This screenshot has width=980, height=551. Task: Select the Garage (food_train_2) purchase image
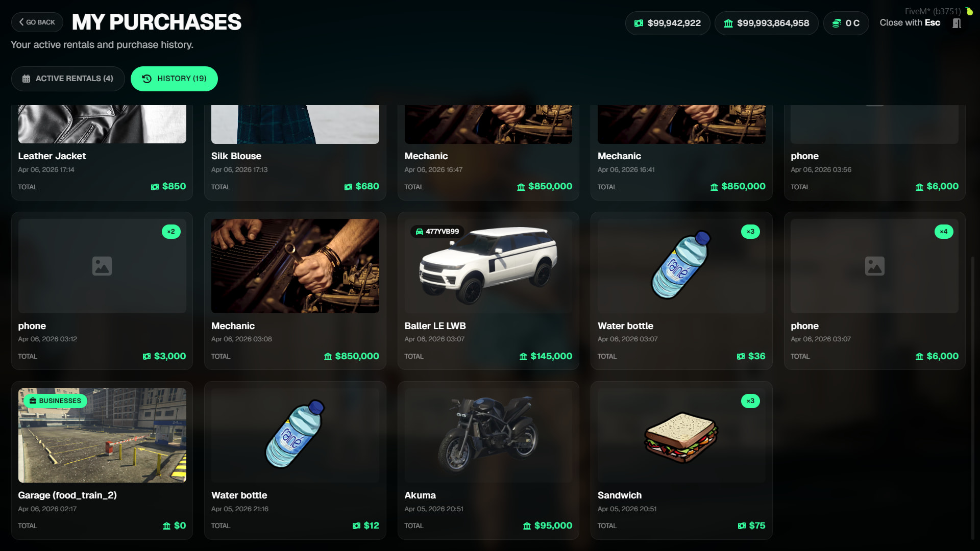tap(102, 435)
